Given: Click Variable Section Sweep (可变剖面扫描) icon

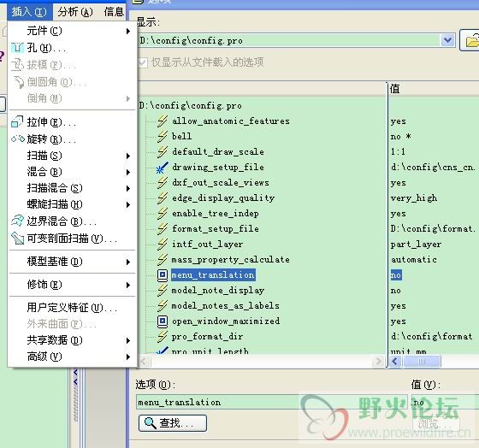Looking at the screenshot, I should 17,239.
